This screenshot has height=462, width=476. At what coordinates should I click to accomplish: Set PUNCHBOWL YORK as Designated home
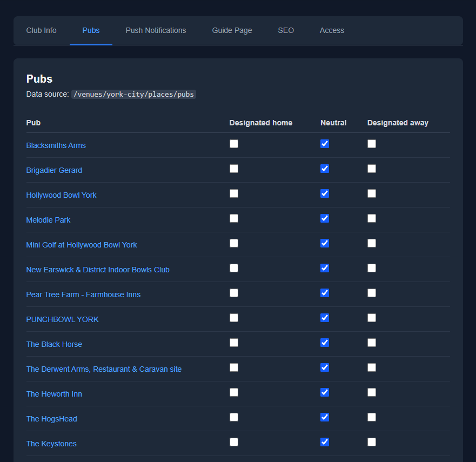coord(234,318)
